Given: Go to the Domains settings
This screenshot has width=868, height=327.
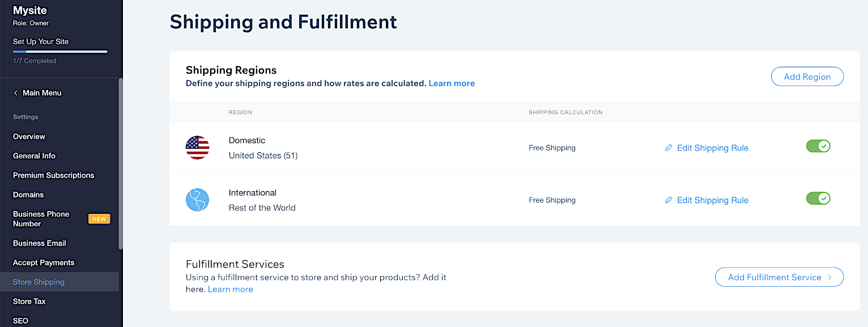Looking at the screenshot, I should point(28,195).
